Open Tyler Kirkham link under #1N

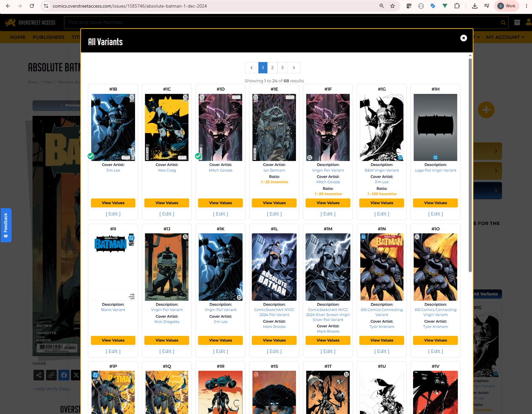(382, 327)
